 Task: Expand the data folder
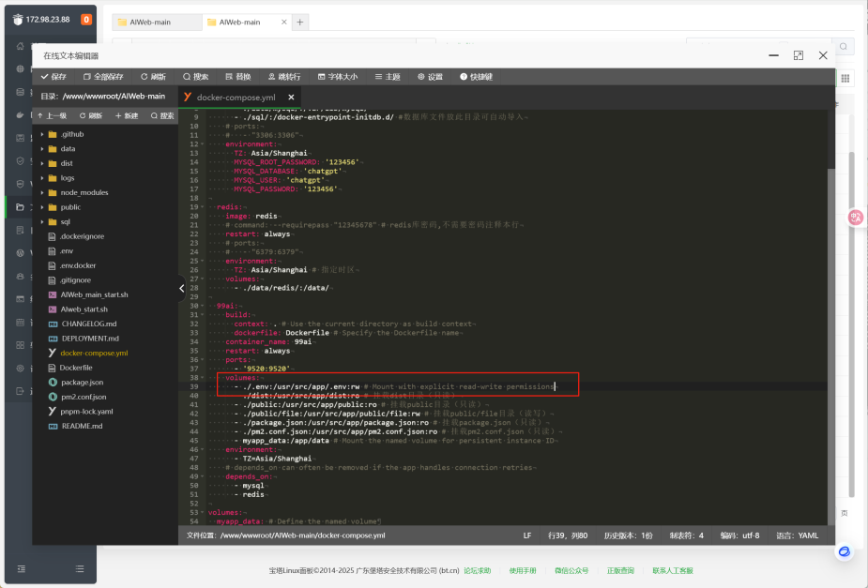[x=42, y=149]
